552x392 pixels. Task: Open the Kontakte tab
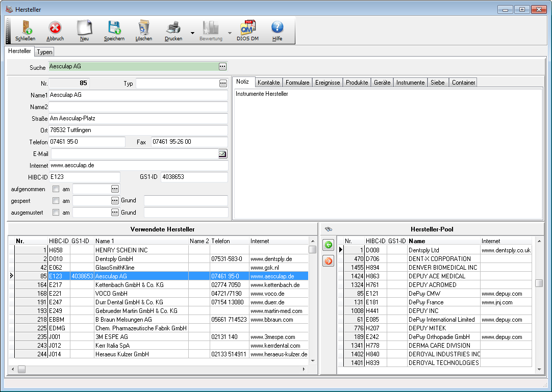click(269, 83)
